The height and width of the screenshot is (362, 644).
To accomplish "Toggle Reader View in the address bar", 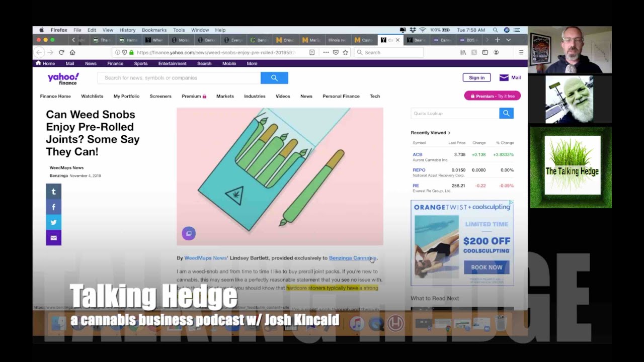I will (312, 52).
